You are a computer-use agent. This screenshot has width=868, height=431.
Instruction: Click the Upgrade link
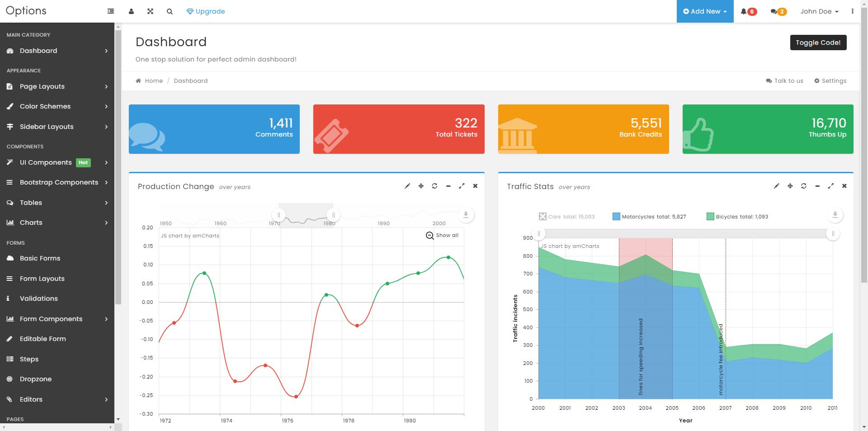[206, 11]
